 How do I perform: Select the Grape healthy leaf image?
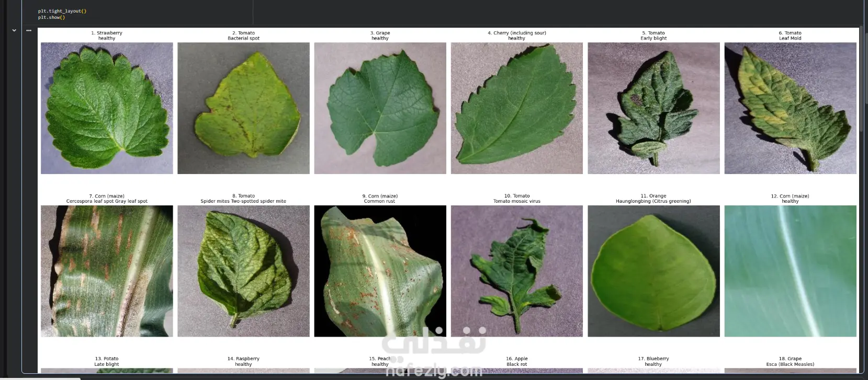click(380, 108)
